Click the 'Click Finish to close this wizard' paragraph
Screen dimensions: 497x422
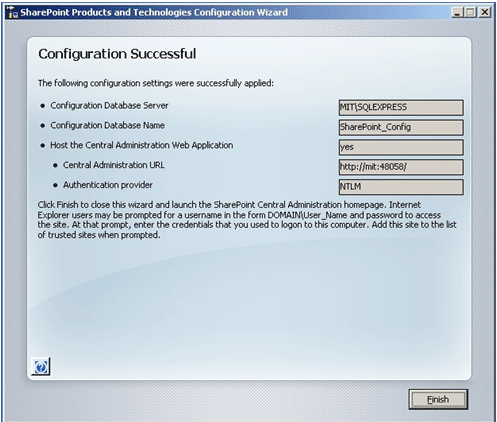pos(247,220)
